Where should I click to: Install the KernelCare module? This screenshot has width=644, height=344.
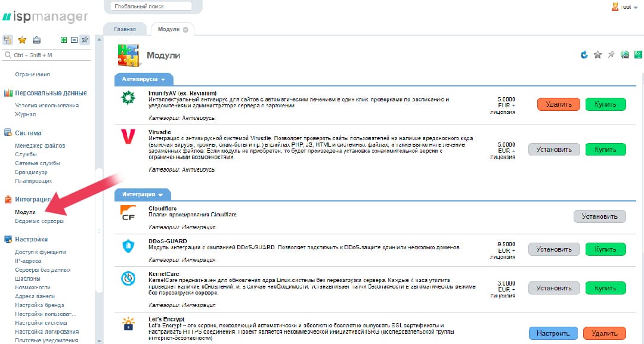[554, 288]
